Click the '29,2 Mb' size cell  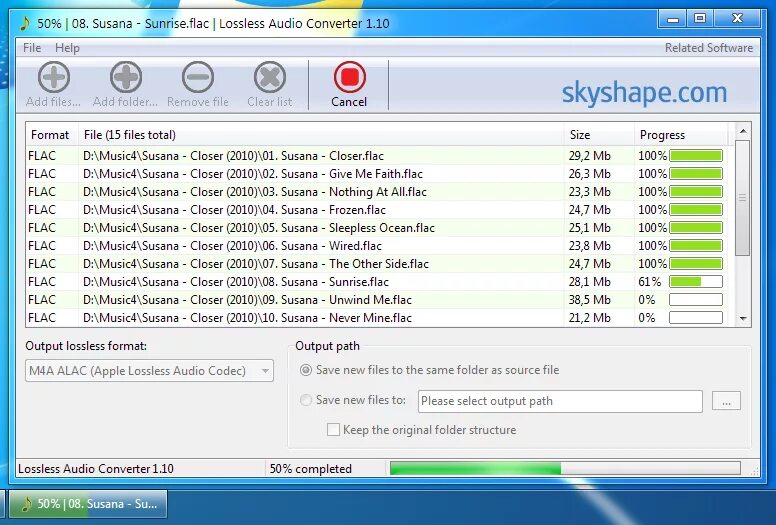pos(589,156)
